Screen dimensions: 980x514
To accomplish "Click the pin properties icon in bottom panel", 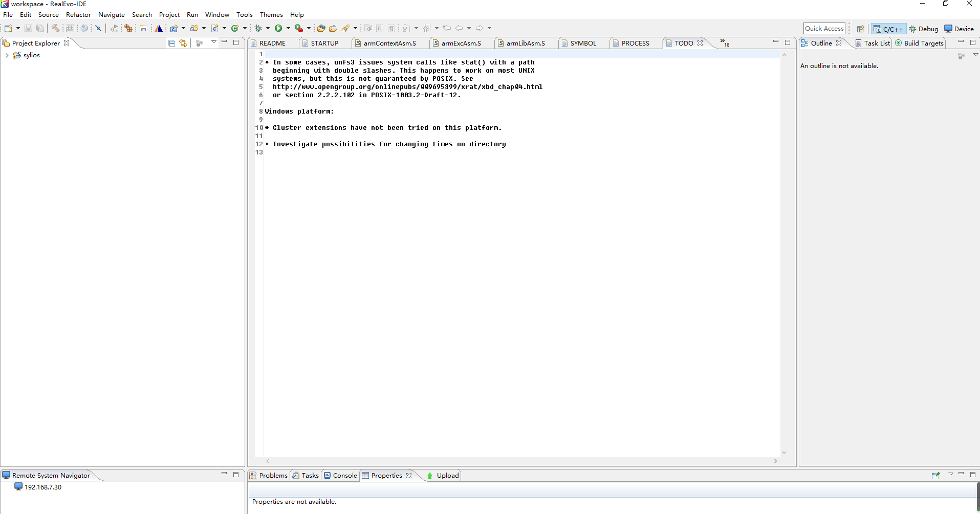I will click(936, 475).
